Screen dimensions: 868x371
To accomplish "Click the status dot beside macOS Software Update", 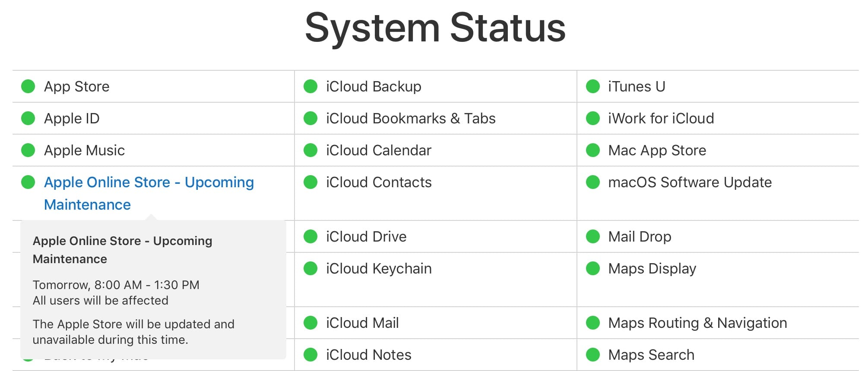I will click(593, 182).
